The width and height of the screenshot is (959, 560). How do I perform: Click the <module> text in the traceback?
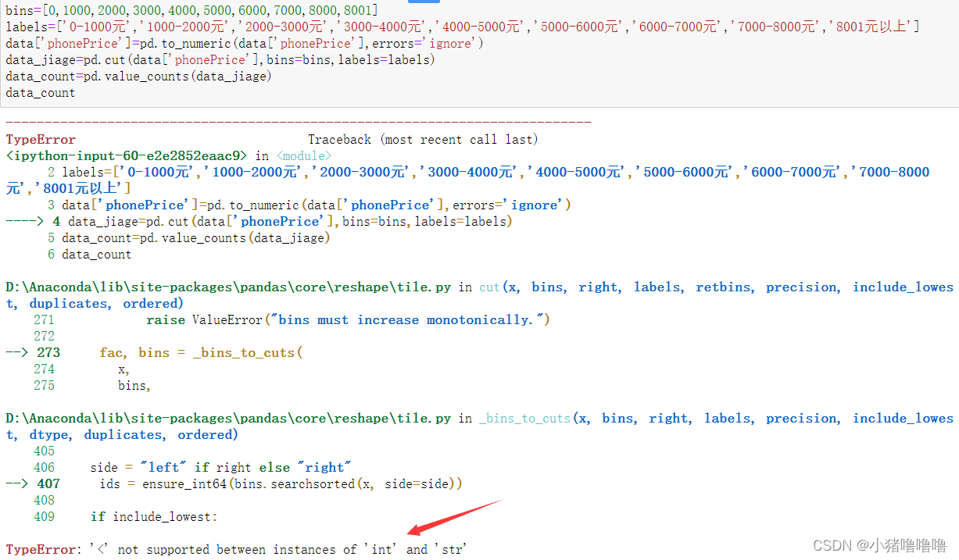303,155
